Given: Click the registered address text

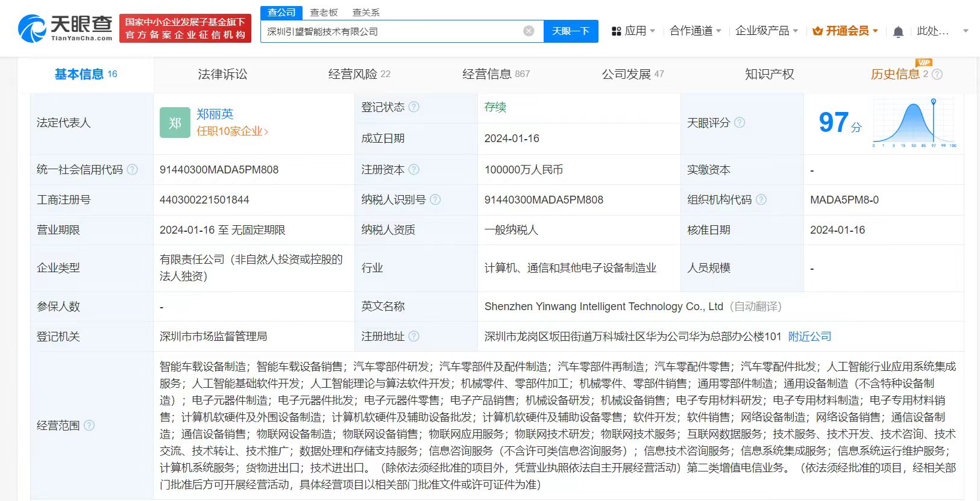Looking at the screenshot, I should [x=633, y=337].
